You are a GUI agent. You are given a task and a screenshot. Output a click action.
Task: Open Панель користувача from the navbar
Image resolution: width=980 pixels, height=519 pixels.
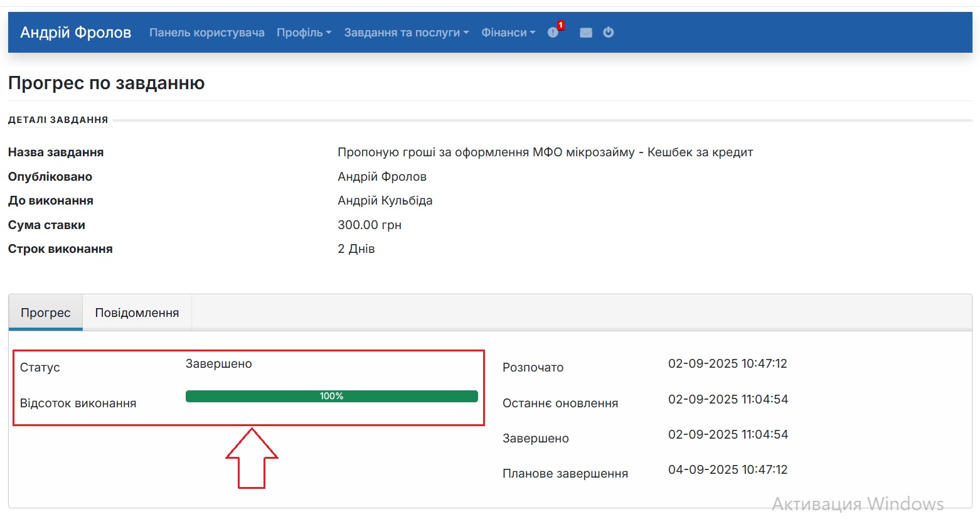point(206,33)
